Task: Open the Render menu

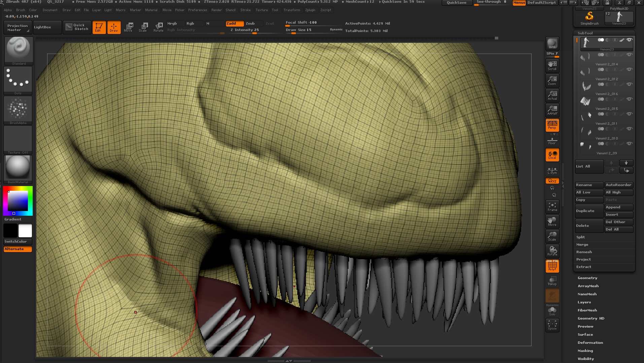Action: tap(216, 10)
